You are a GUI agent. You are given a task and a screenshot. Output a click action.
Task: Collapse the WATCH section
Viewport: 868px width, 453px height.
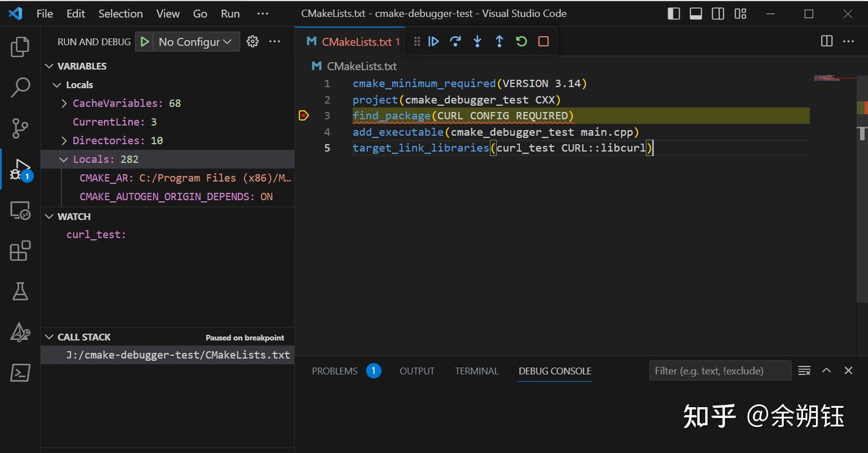(50, 216)
